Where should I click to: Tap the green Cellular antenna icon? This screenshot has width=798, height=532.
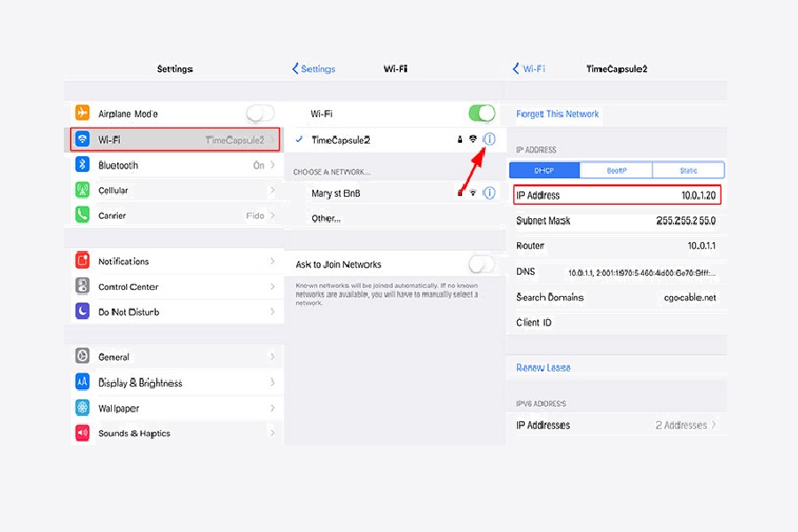point(82,190)
